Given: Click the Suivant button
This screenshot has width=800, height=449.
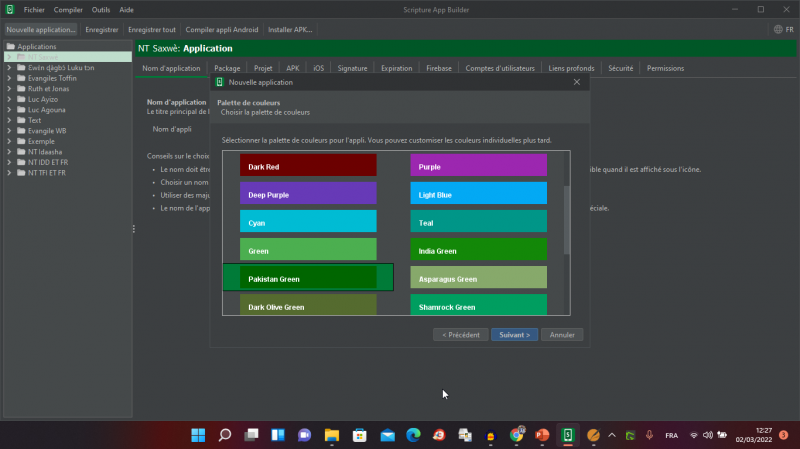Looking at the screenshot, I should (515, 335).
